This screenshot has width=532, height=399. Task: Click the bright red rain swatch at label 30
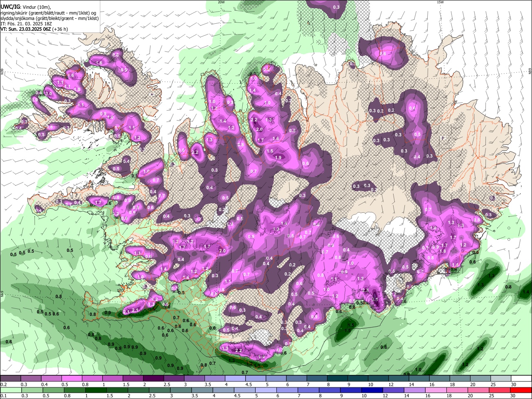tap(521, 390)
